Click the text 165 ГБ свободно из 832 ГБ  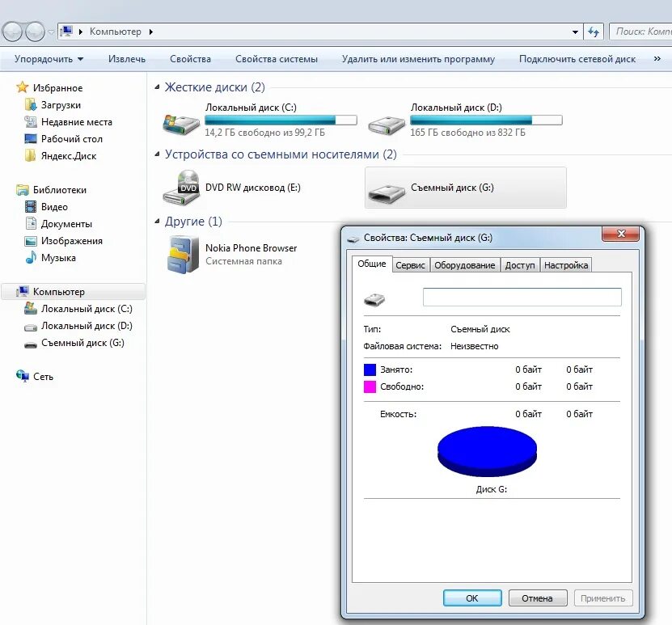(467, 133)
